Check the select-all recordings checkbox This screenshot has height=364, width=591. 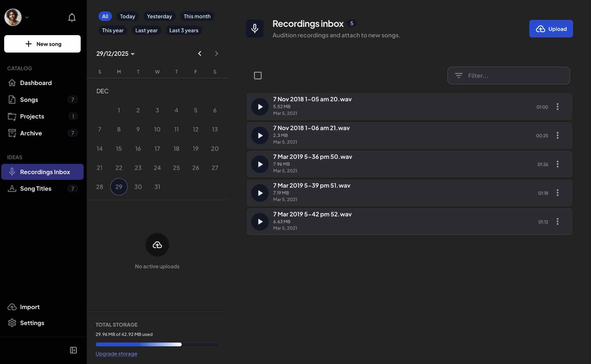click(258, 76)
